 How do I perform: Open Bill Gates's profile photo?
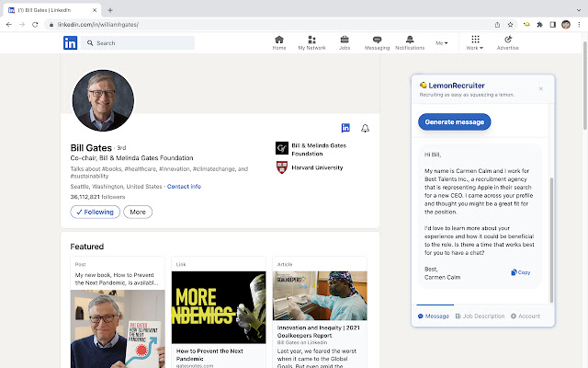tap(103, 99)
